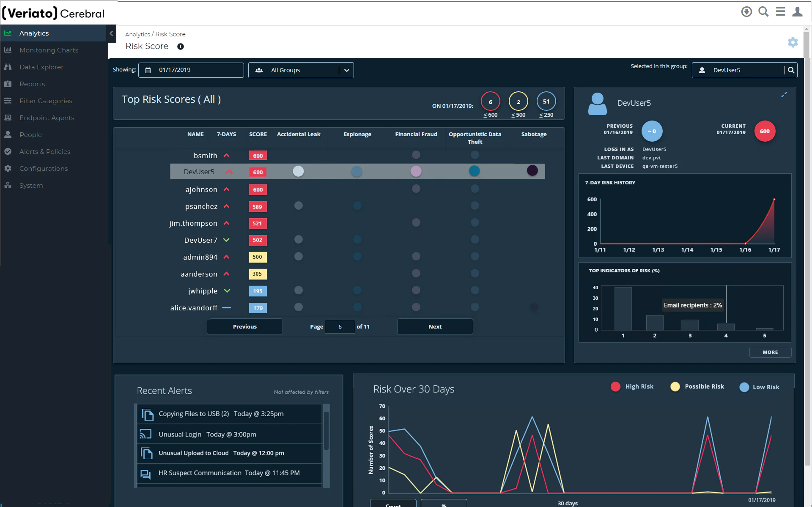Click the Filter Categories icon
This screenshot has width=812, height=507.
click(8, 101)
